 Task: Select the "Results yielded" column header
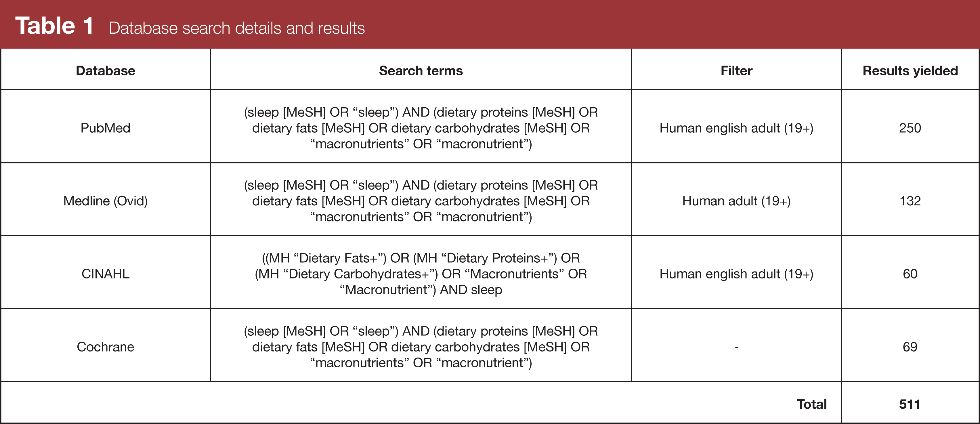click(x=910, y=71)
